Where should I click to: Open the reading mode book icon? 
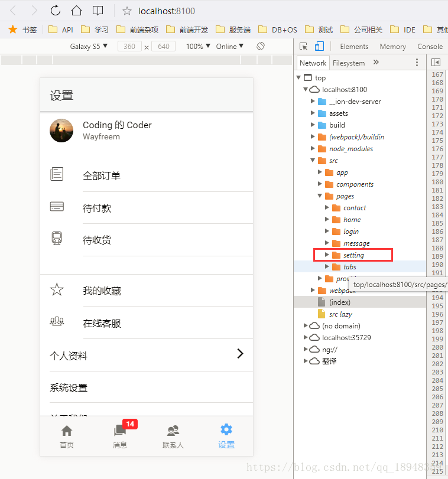point(98,11)
